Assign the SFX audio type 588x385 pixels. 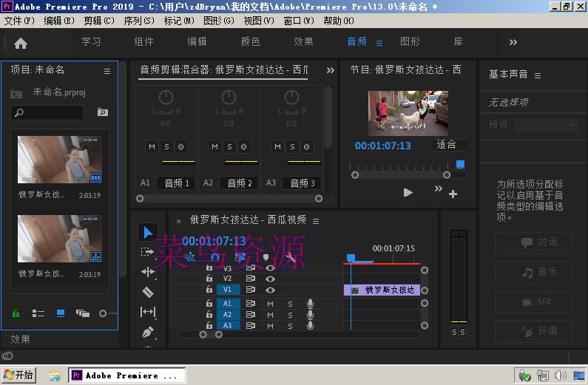tap(533, 301)
